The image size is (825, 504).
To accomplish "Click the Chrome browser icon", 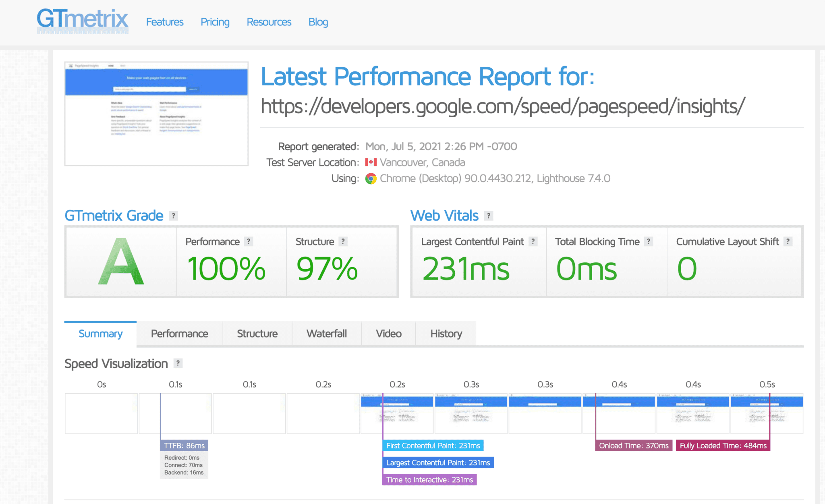I will coord(371,178).
